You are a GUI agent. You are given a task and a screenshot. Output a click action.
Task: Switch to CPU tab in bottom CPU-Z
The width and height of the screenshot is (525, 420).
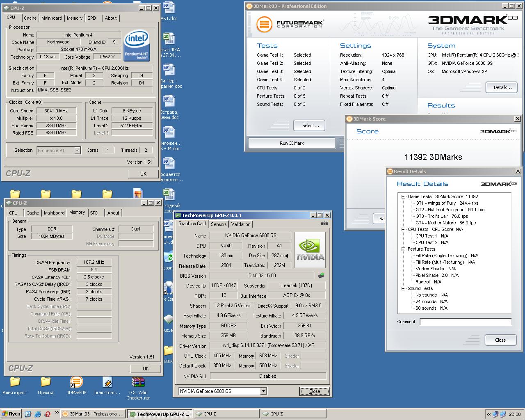14,213
